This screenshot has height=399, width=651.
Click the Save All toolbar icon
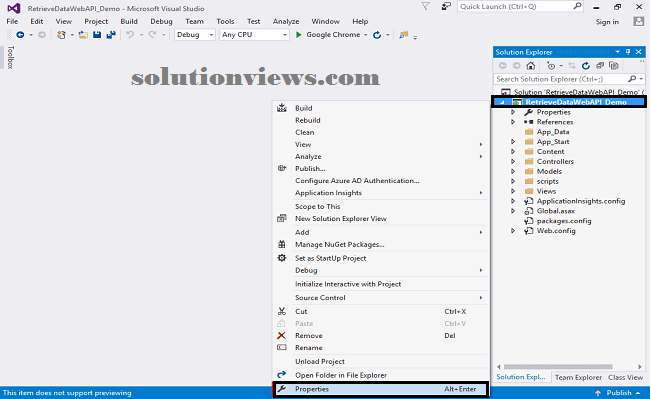[x=111, y=35]
